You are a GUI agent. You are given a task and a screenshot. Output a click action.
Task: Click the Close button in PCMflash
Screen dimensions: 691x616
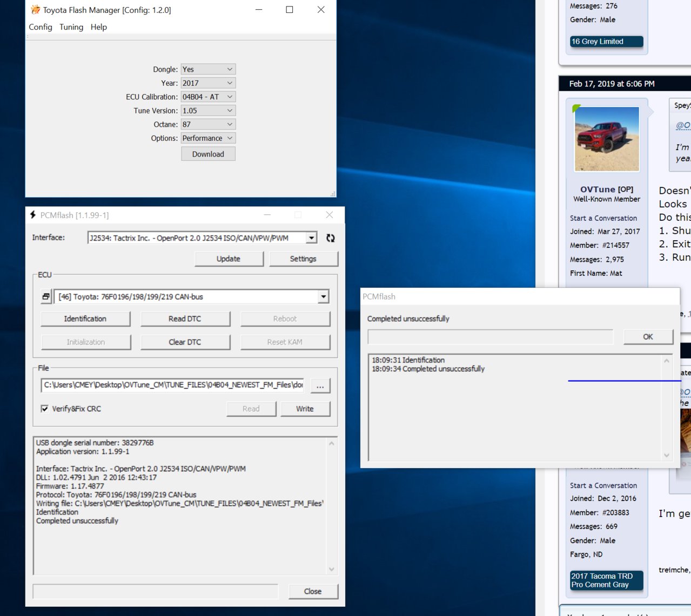tap(313, 591)
